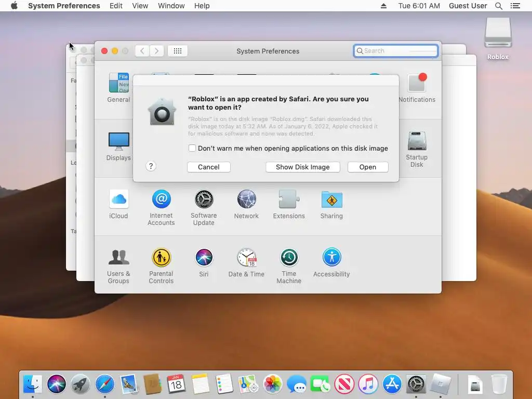Open the System Preferences app menu
The width and height of the screenshot is (532, 399).
tap(64, 6)
